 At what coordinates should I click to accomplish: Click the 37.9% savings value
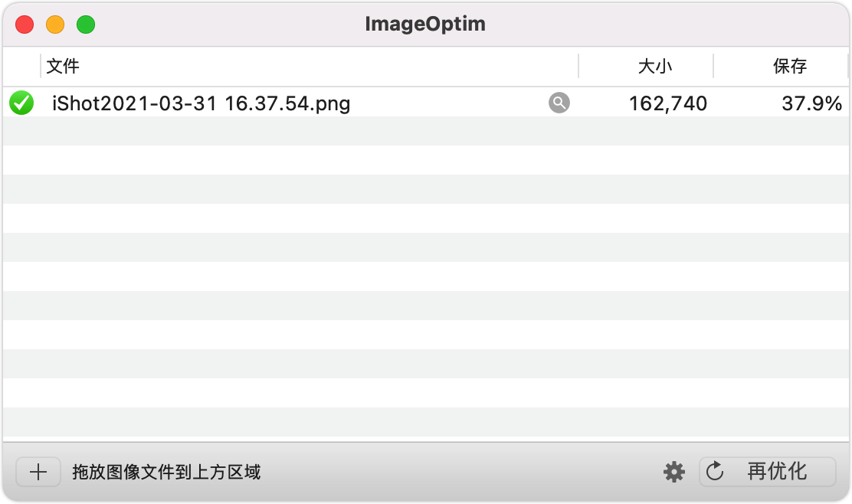pos(811,103)
